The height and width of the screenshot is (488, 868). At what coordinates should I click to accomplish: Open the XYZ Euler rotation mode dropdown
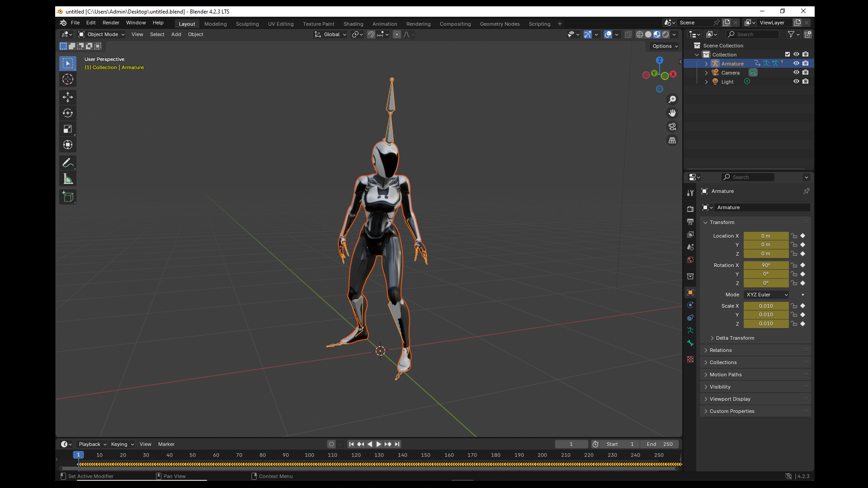[767, 295]
